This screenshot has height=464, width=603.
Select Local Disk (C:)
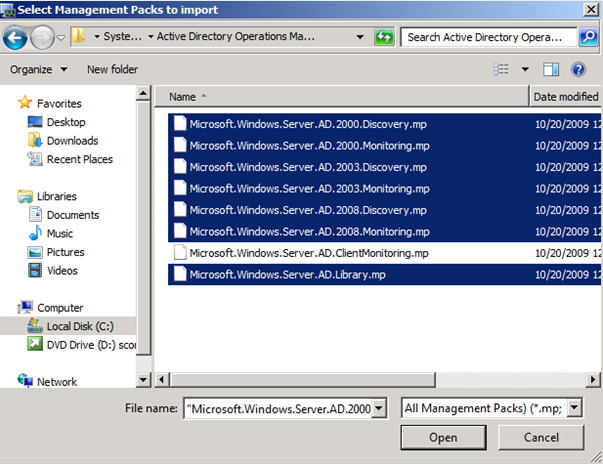pos(80,326)
